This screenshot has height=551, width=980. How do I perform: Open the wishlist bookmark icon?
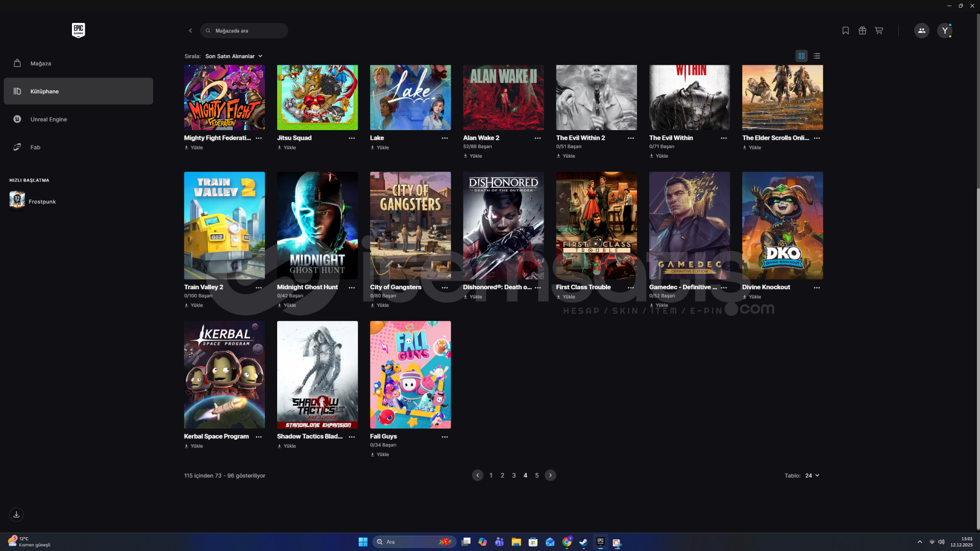click(845, 31)
